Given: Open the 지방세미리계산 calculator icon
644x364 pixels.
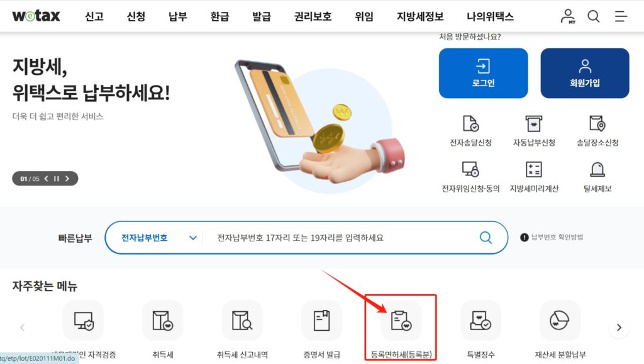Looking at the screenshot, I should tap(533, 169).
